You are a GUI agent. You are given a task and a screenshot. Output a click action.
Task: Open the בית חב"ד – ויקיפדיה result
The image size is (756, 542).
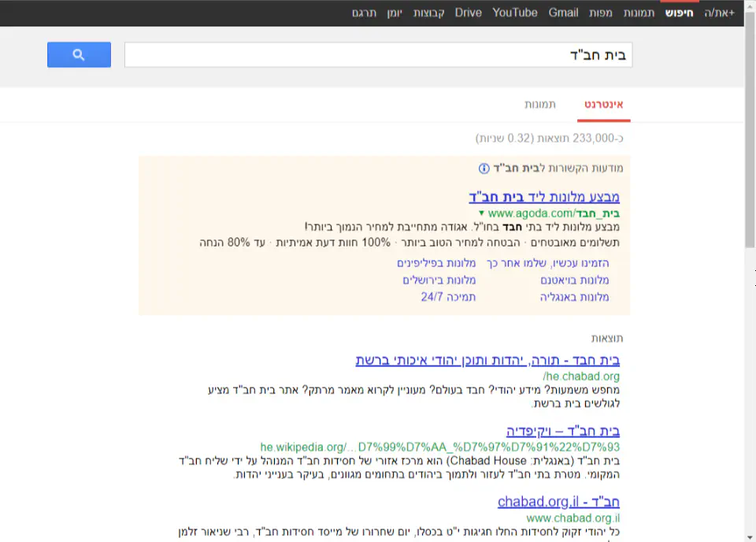563,431
